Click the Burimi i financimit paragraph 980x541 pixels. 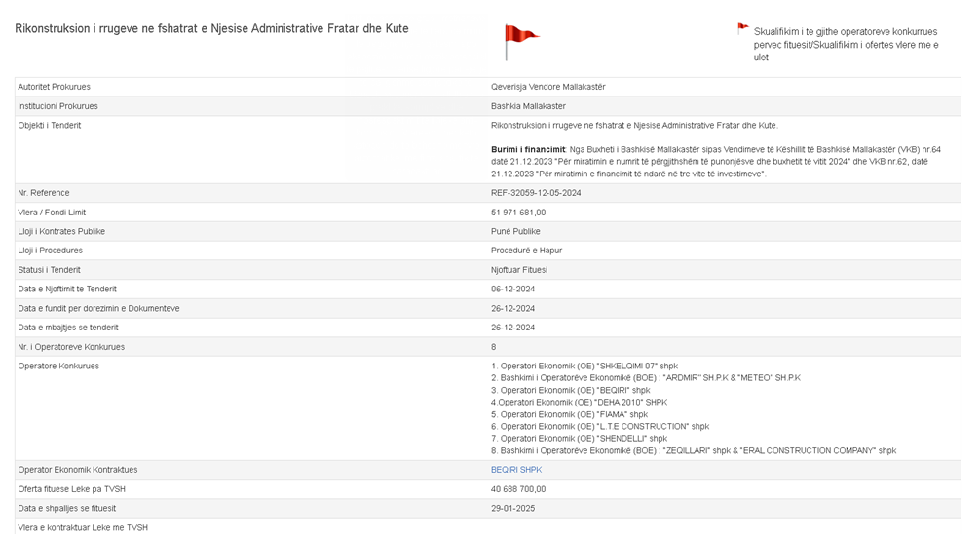715,161
